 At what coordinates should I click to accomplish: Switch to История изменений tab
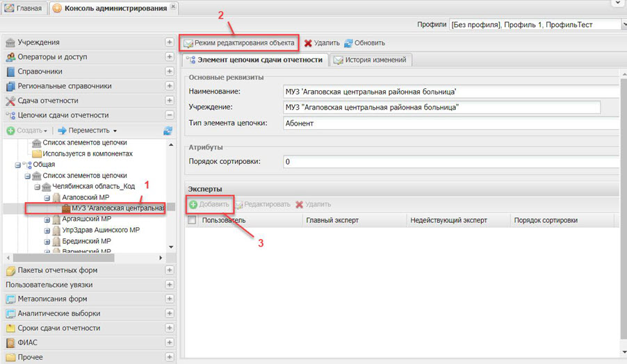coord(371,60)
